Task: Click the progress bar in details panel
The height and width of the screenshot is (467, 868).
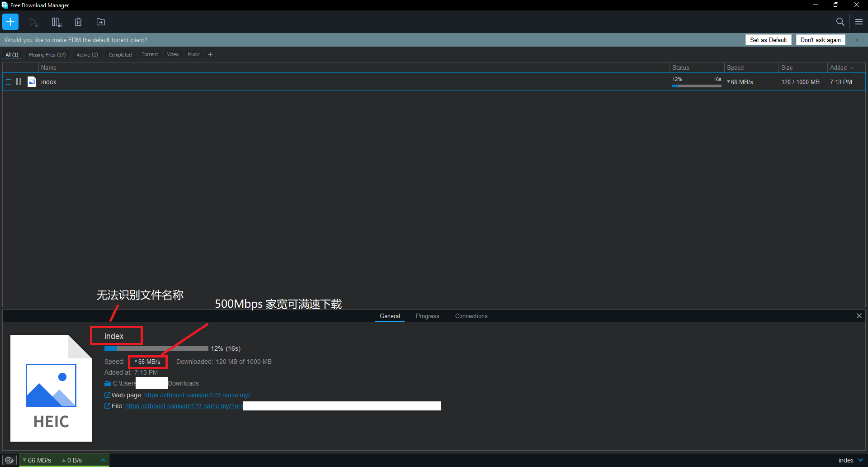Action: [156, 348]
